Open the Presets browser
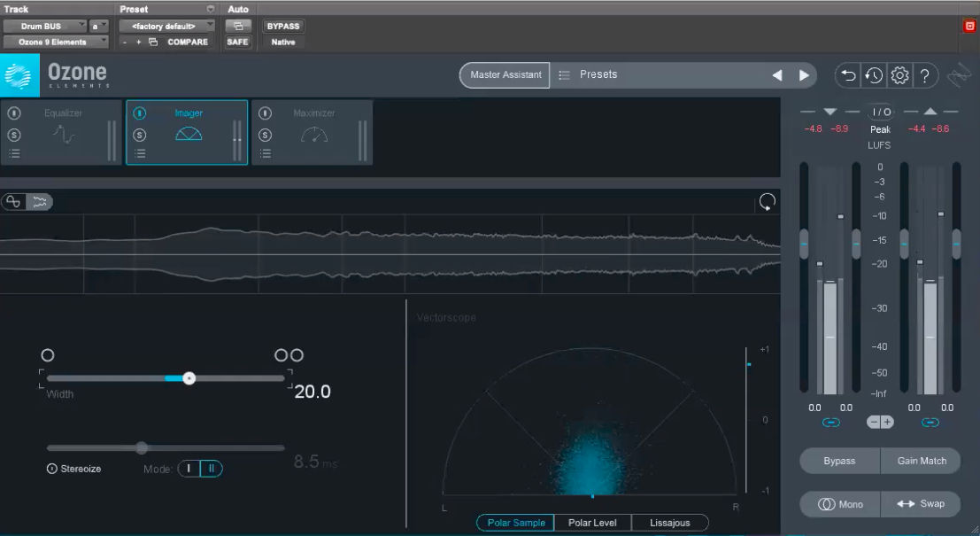The width and height of the screenshot is (980, 536). [598, 74]
